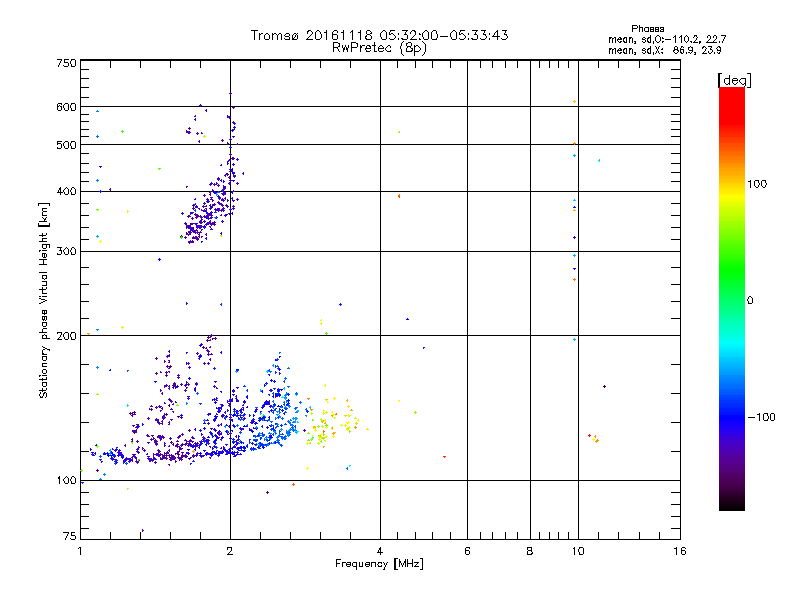This screenshot has height=600, width=800.
Task: Click the x-axis tick label '1'
Action: [80, 551]
